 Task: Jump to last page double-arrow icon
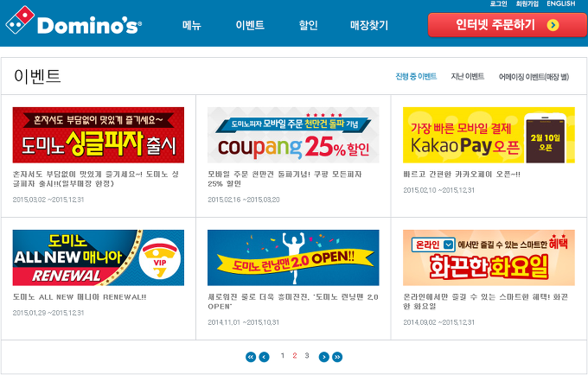click(x=337, y=357)
